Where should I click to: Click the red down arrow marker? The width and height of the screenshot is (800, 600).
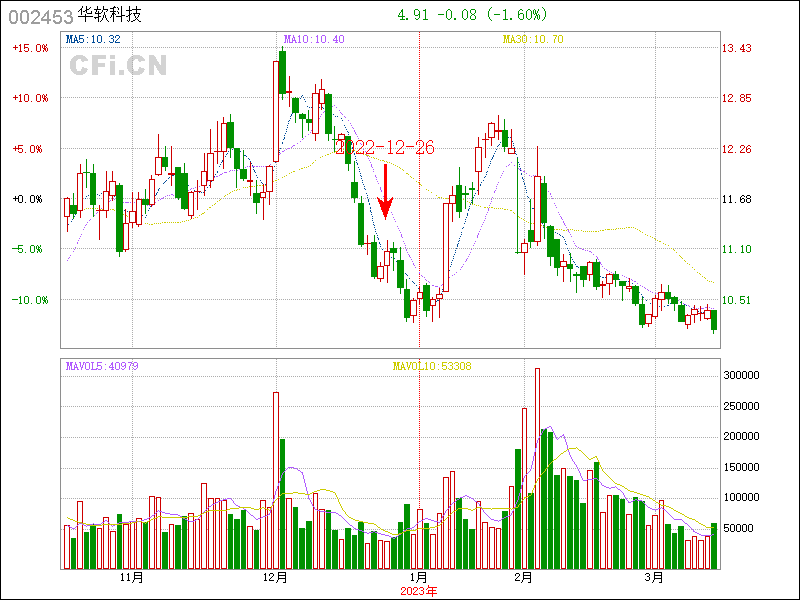pos(385,194)
